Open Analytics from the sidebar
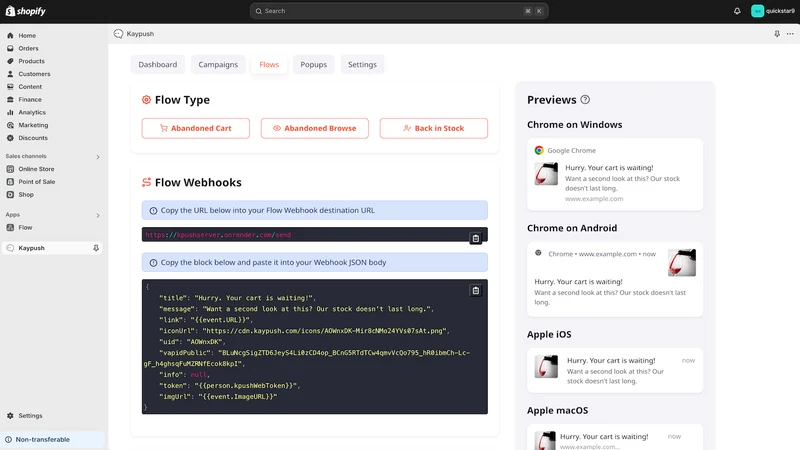The height and width of the screenshot is (450, 800). point(32,112)
